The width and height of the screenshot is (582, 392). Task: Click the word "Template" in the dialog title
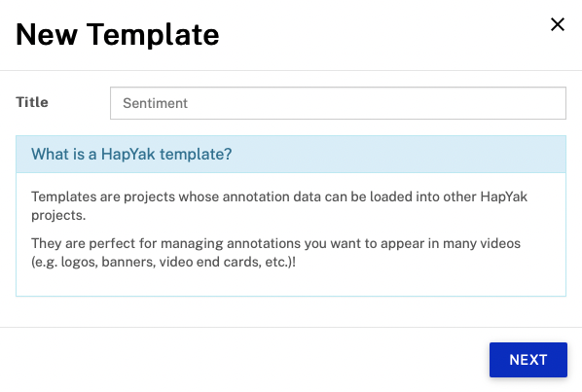(x=153, y=36)
